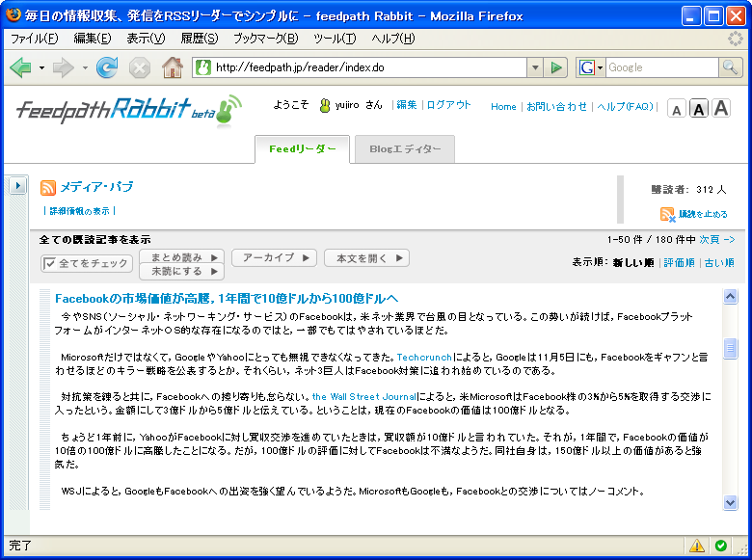Screen dimensions: 752x560
Task: Click the article scrollbar up arrow
Action: point(730,297)
